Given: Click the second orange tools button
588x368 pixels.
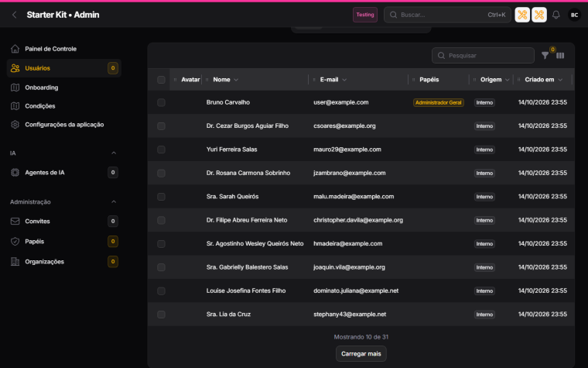Looking at the screenshot, I should pyautogui.click(x=539, y=15).
